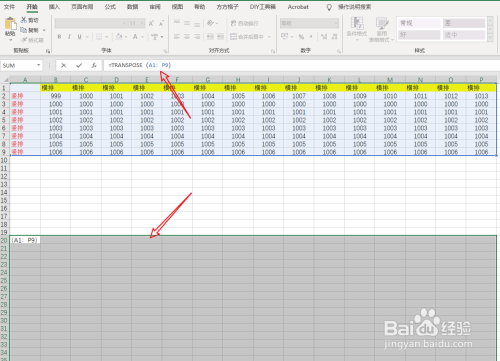
Task: Switch to the Page Layout (页面布局) tab
Action: click(82, 7)
